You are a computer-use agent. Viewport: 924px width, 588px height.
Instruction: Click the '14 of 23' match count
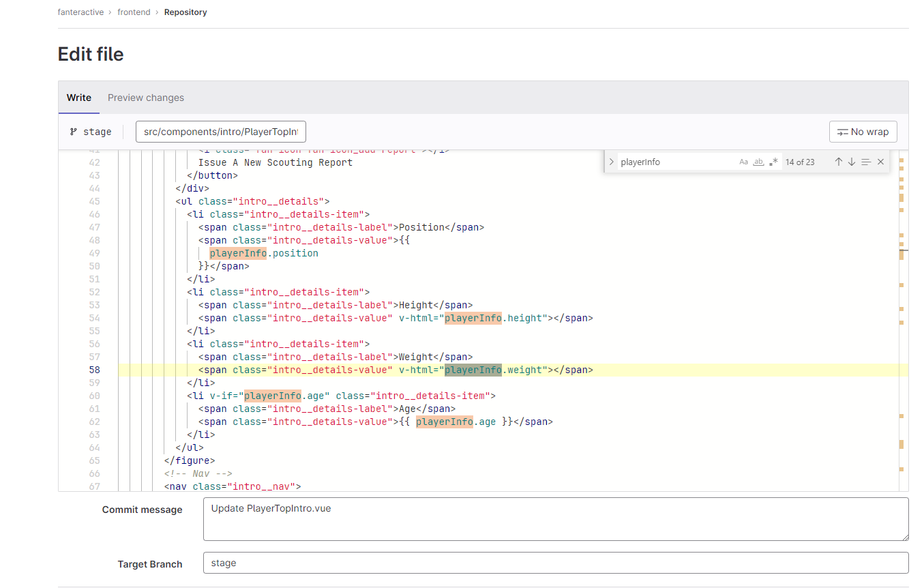pos(800,162)
